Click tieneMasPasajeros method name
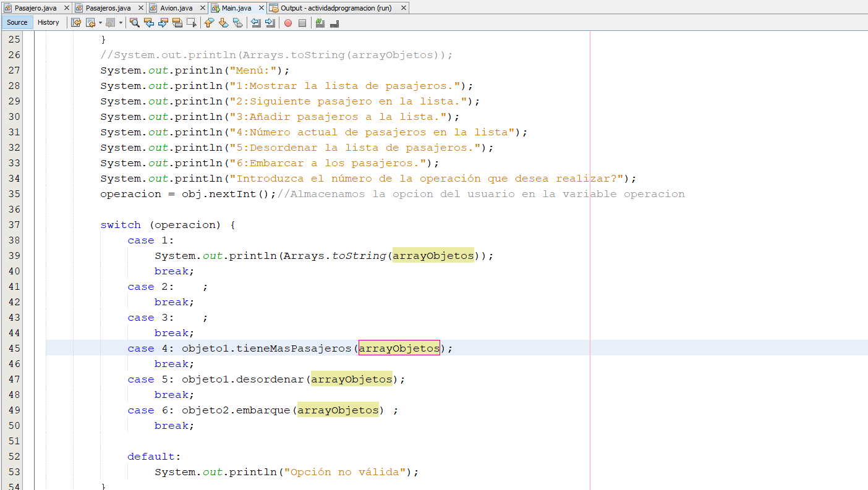Screen dimensions: 868x490 (294, 348)
